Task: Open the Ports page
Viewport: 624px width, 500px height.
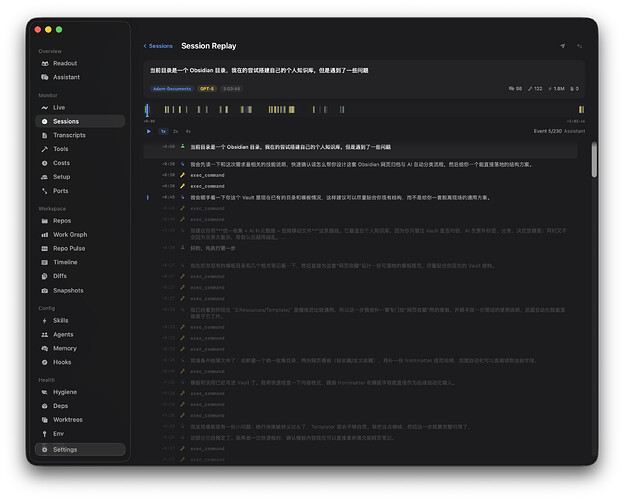Action: pyautogui.click(x=80, y=191)
